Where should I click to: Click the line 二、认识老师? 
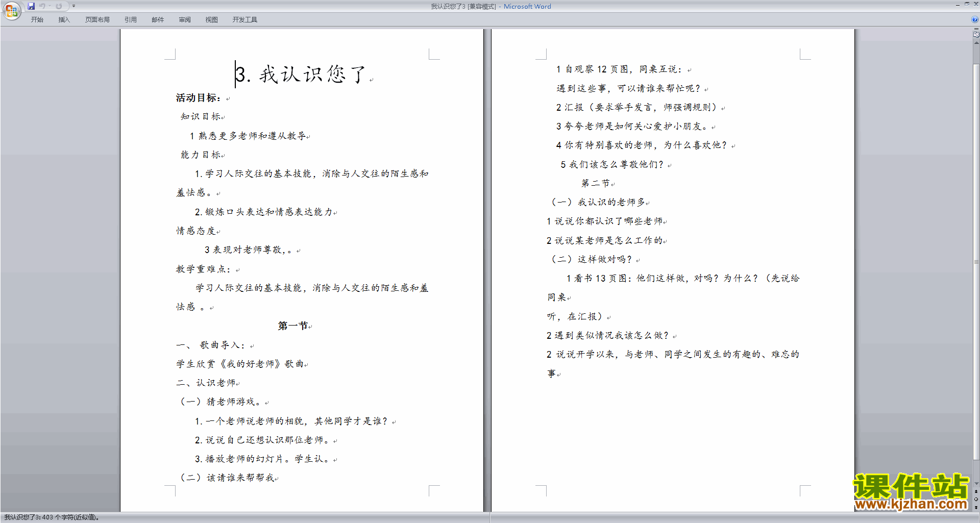206,383
